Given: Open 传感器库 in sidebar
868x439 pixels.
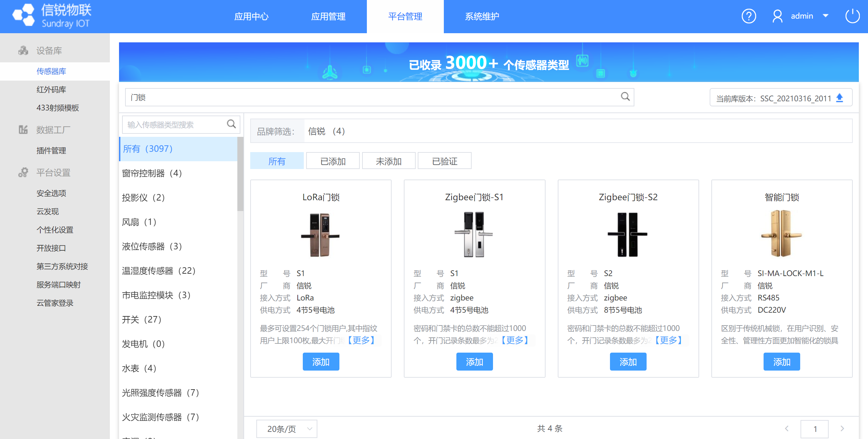Looking at the screenshot, I should pyautogui.click(x=51, y=71).
